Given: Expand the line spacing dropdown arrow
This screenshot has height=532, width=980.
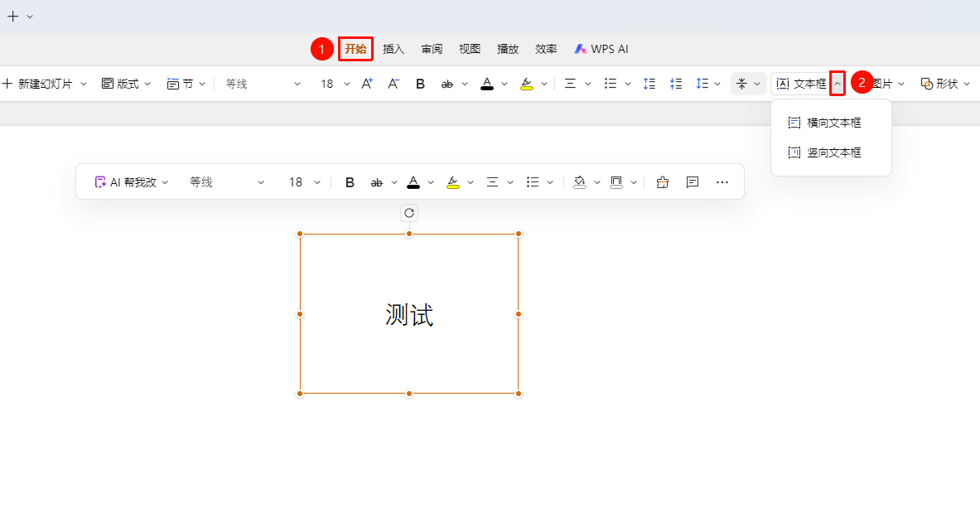Looking at the screenshot, I should coord(717,84).
